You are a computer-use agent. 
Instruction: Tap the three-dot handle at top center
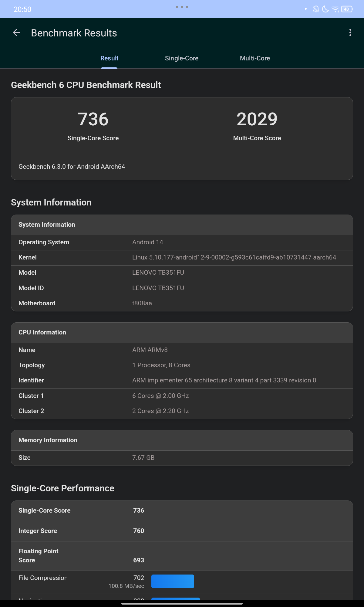tap(182, 7)
